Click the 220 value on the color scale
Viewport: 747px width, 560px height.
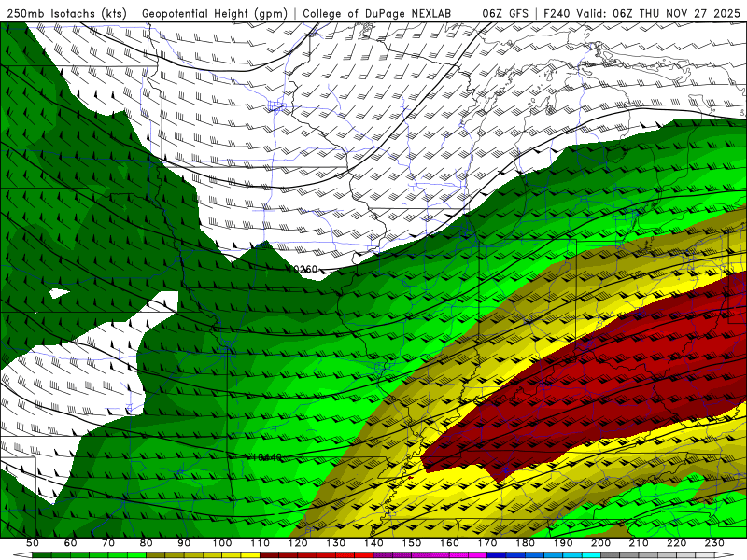pyautogui.click(x=676, y=543)
